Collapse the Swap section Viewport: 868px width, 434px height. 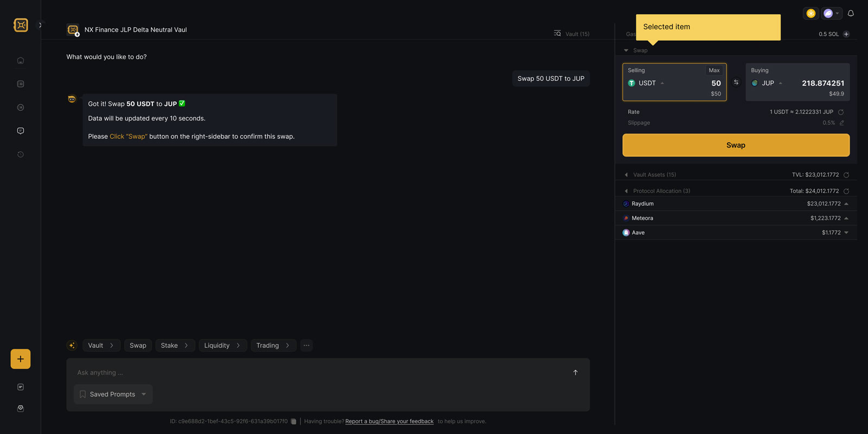pyautogui.click(x=626, y=50)
